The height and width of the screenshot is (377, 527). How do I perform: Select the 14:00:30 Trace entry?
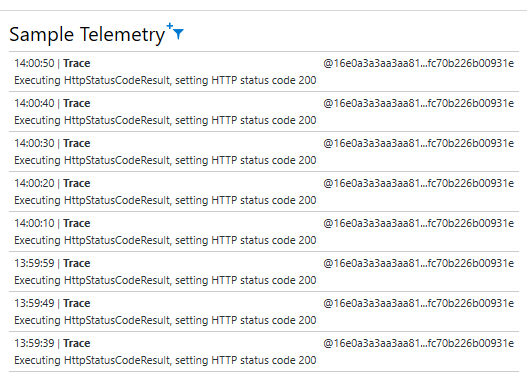click(264, 152)
